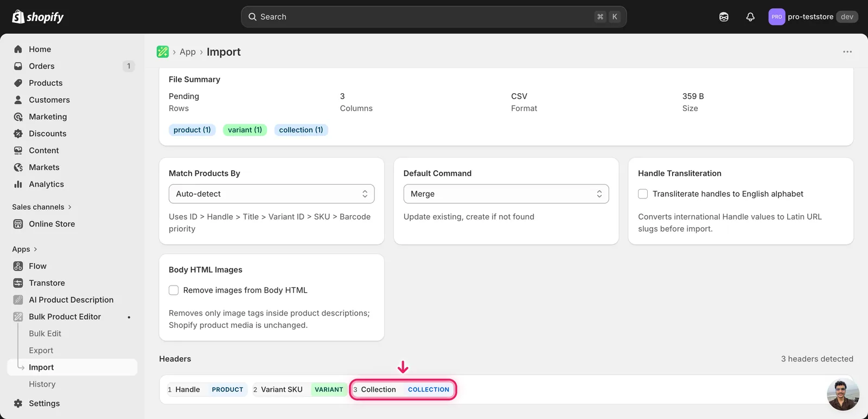Click the pro-teststore account avatar
Viewport: 868px width, 419px height.
point(777,17)
